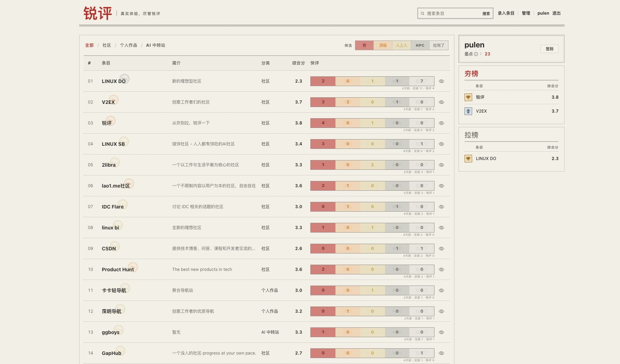Toggle the eye icon in 深明导航 row
The image size is (620, 364).
441,311
